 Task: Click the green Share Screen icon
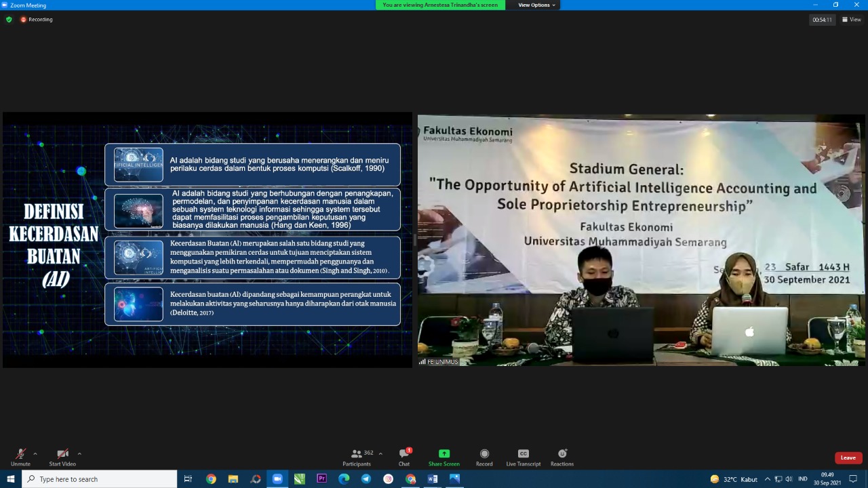(x=444, y=453)
